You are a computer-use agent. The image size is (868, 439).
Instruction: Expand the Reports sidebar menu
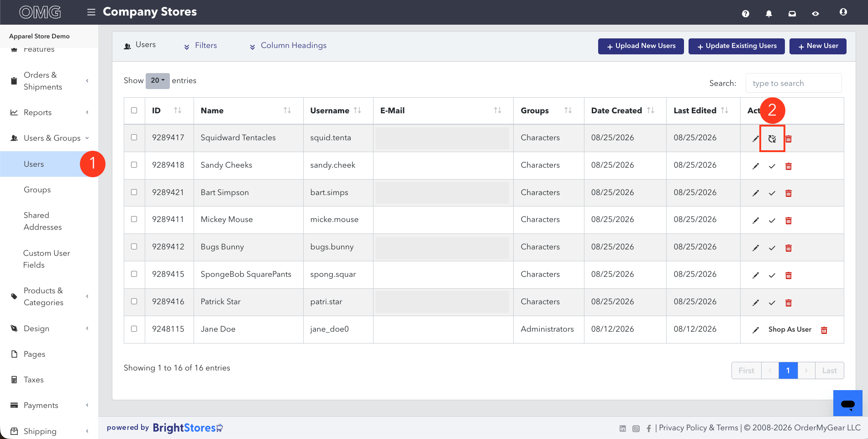[x=49, y=112]
